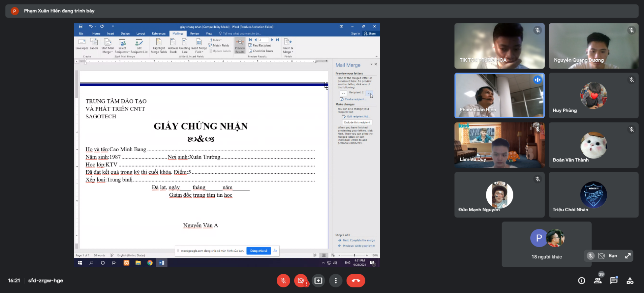Click the Tell me what you want box
The width and height of the screenshot is (644, 293).
240,34
